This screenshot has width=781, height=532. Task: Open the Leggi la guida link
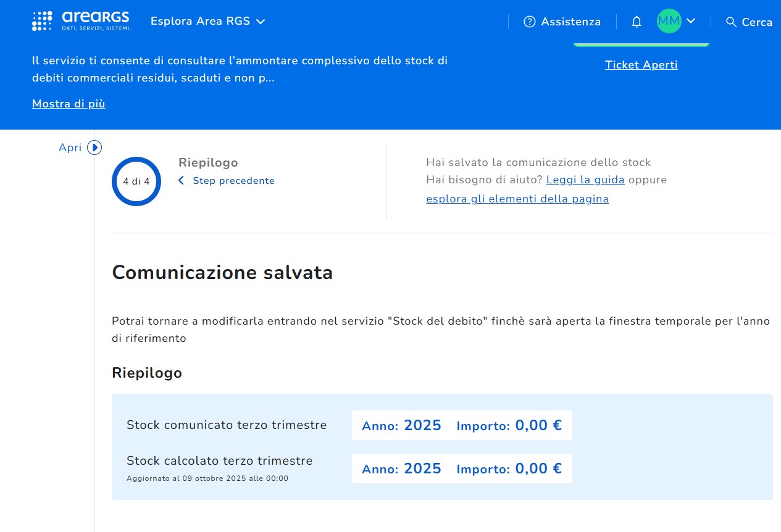585,180
